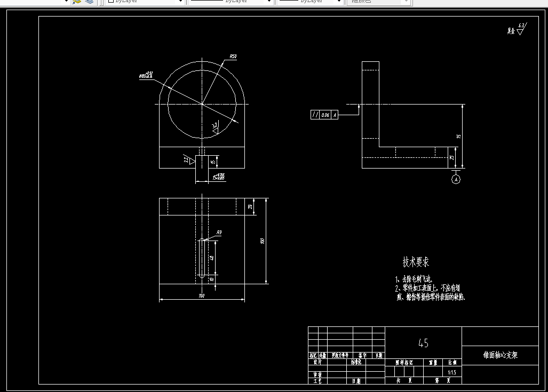Viewport: 548px width, 392px height.
Task: Select the scale value 1:1.5
Action: click(452, 372)
